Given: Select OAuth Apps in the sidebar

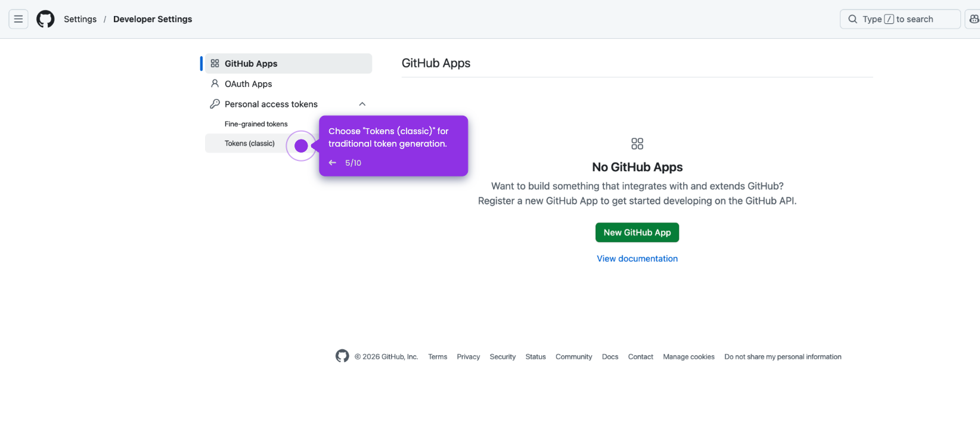Looking at the screenshot, I should point(289,83).
